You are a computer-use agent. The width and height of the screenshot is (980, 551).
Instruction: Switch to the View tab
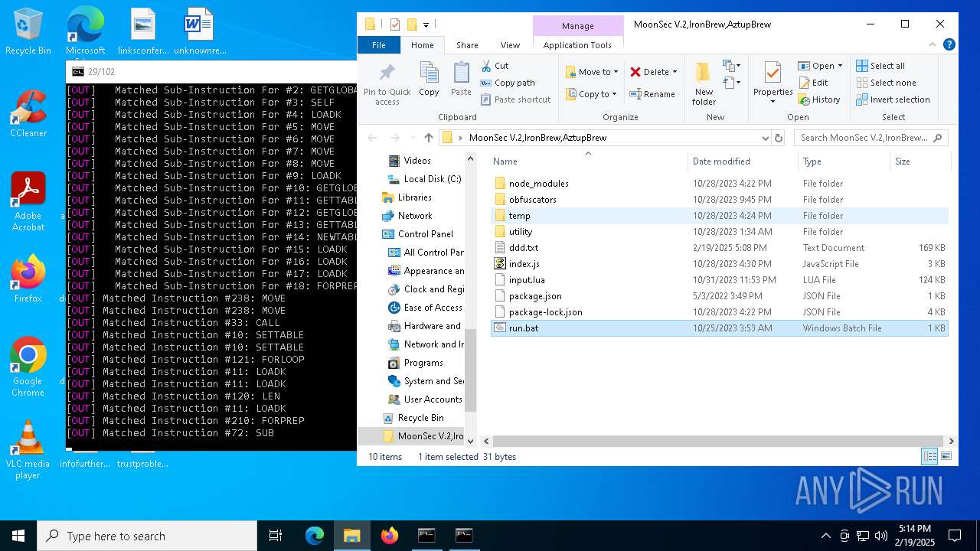pyautogui.click(x=510, y=45)
